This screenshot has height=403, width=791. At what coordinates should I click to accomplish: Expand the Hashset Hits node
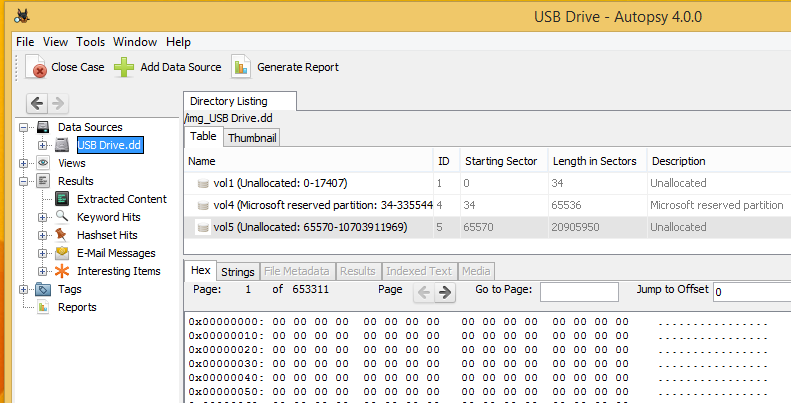point(42,236)
